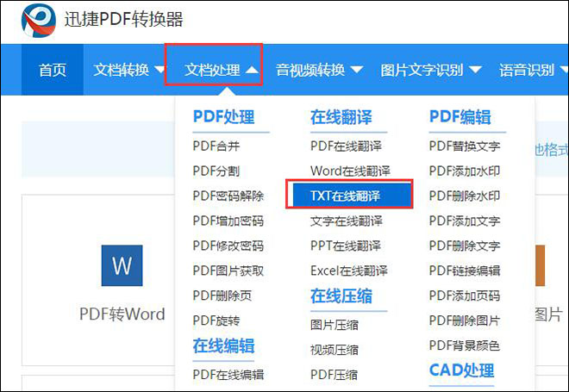Open 图片压缩
Image resolution: width=569 pixels, height=392 pixels.
tap(335, 325)
